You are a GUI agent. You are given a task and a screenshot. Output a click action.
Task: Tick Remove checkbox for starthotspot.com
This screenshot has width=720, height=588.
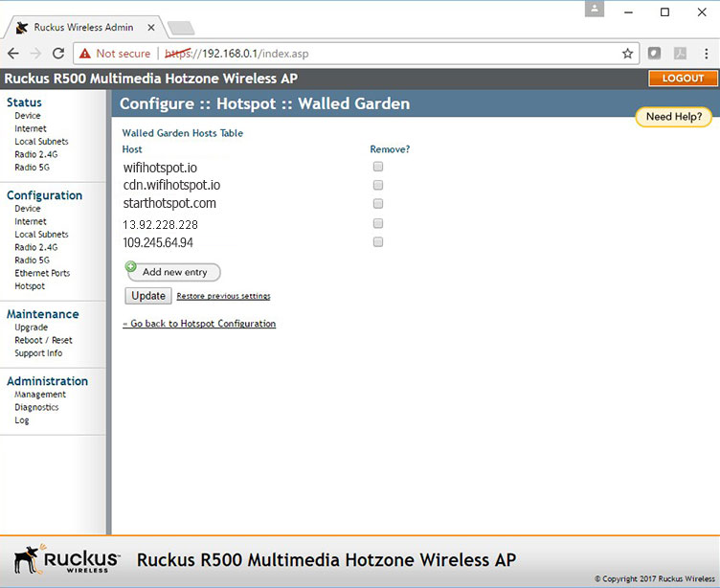pos(378,204)
